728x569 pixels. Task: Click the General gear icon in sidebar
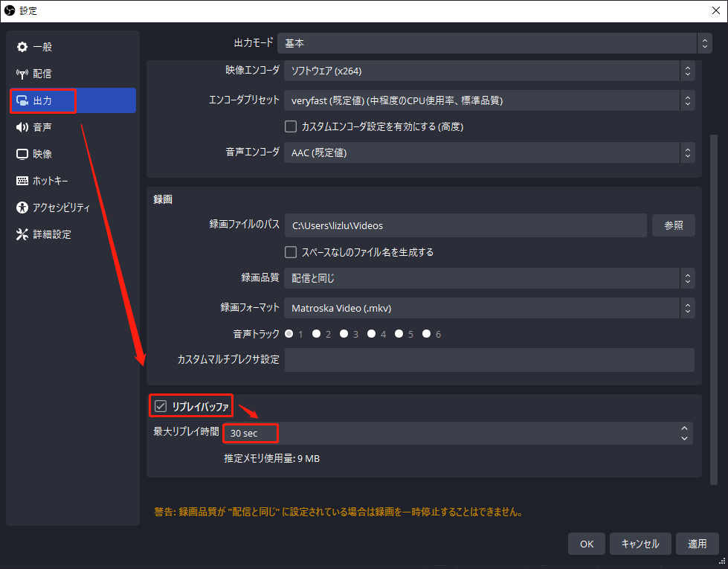(22, 47)
